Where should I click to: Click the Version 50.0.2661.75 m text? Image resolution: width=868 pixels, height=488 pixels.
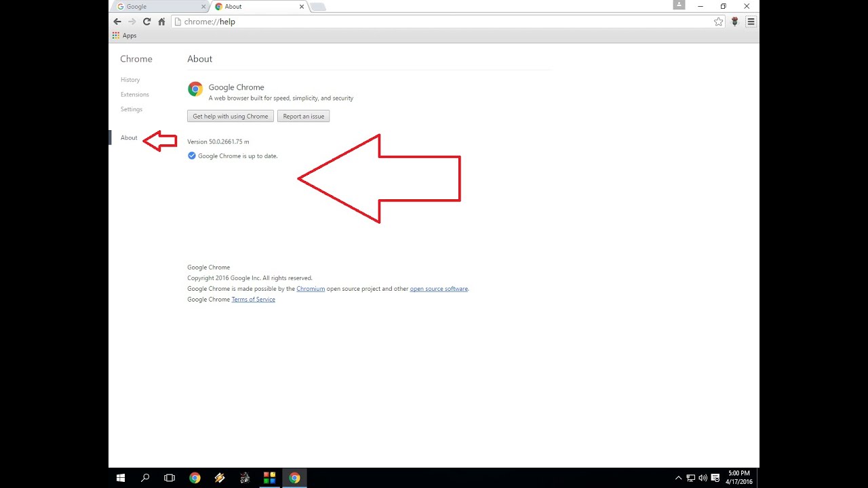click(218, 142)
